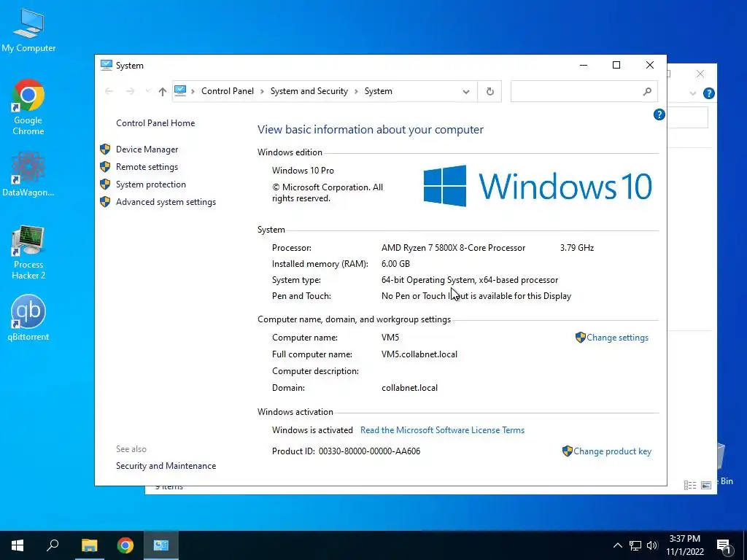Open Chrome from the taskbar
The image size is (747, 560).
[x=125, y=545]
